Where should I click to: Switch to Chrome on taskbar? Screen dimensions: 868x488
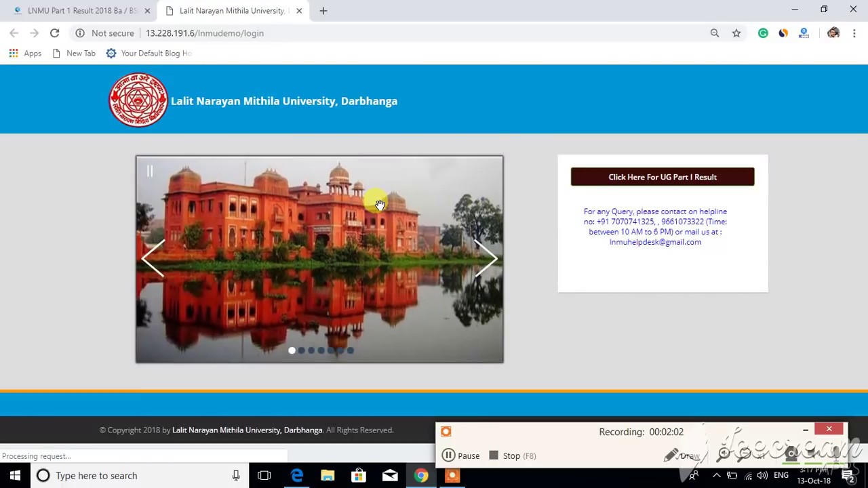tap(421, 476)
